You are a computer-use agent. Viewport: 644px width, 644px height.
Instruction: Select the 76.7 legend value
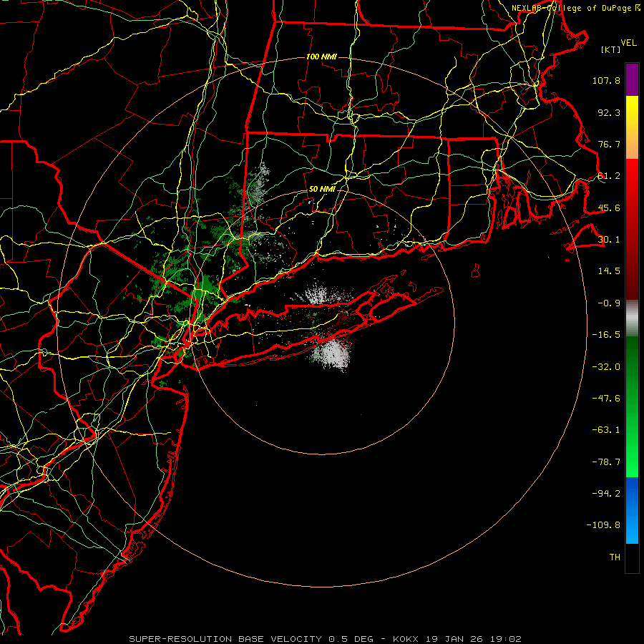coord(609,144)
